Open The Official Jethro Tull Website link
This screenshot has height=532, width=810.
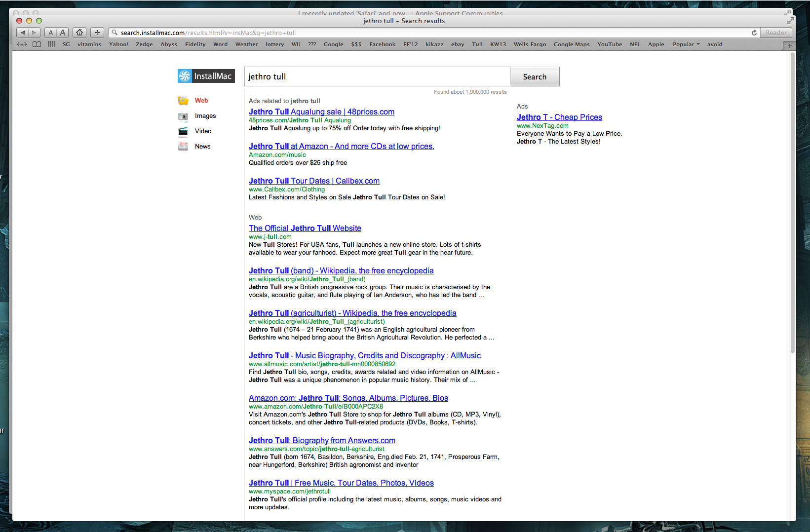point(305,228)
